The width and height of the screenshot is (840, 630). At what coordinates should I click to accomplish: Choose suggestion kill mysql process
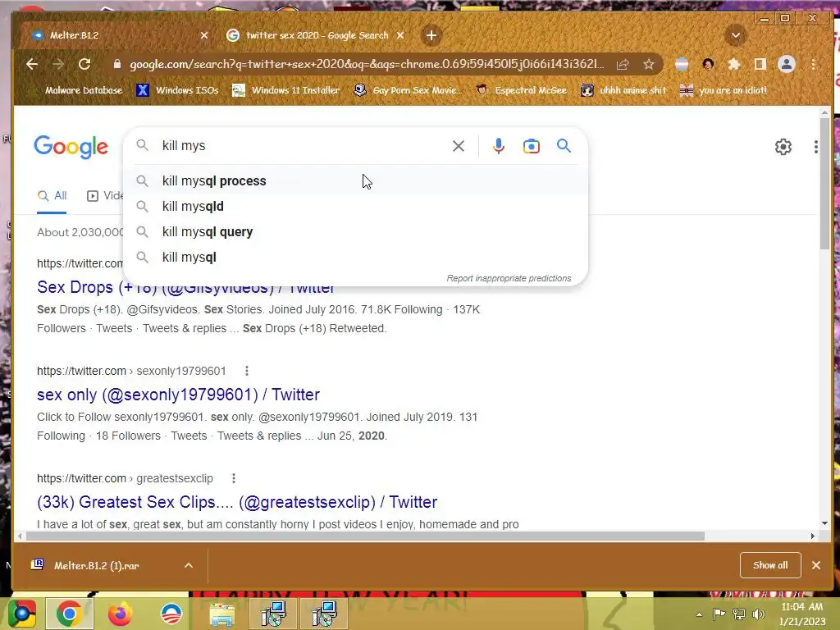pos(355,181)
